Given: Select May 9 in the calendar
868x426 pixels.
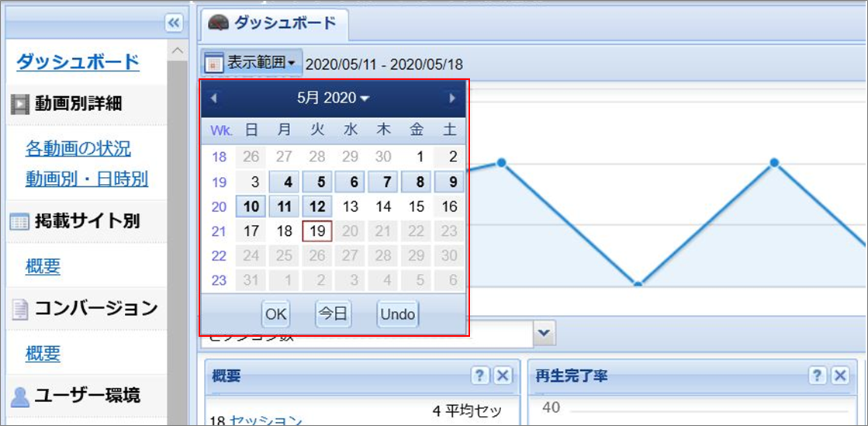Looking at the screenshot, I should [x=449, y=182].
